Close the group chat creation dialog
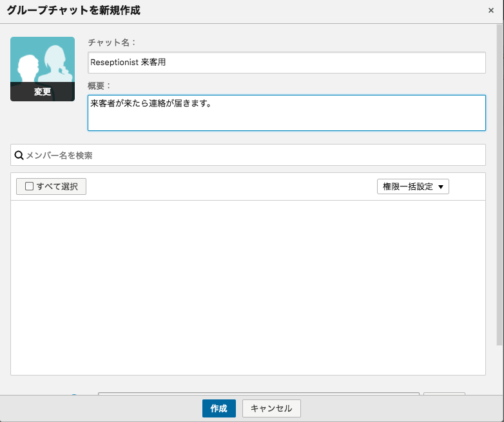Image resolution: width=504 pixels, height=422 pixels. (491, 10)
